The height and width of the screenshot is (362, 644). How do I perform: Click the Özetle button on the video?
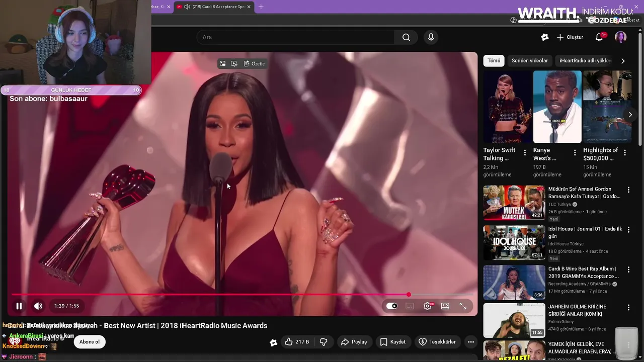pos(254,64)
